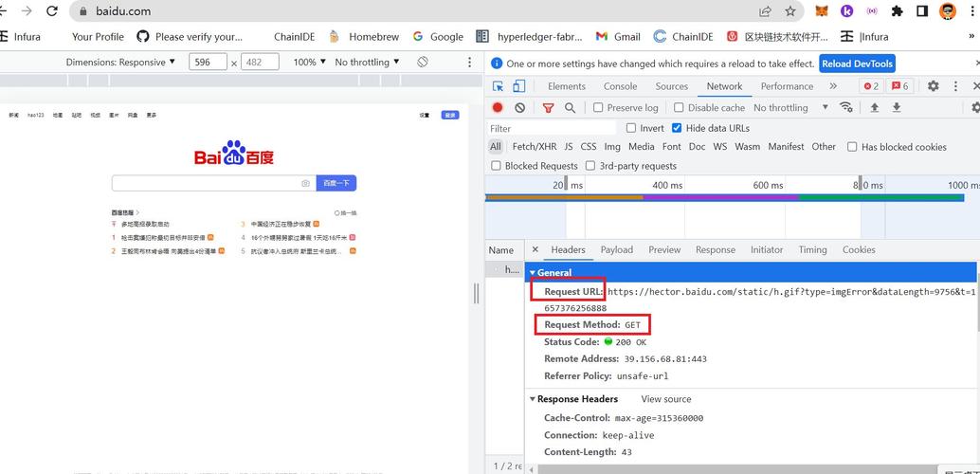
Task: Click the viewport width field 596
Action: 208,62
